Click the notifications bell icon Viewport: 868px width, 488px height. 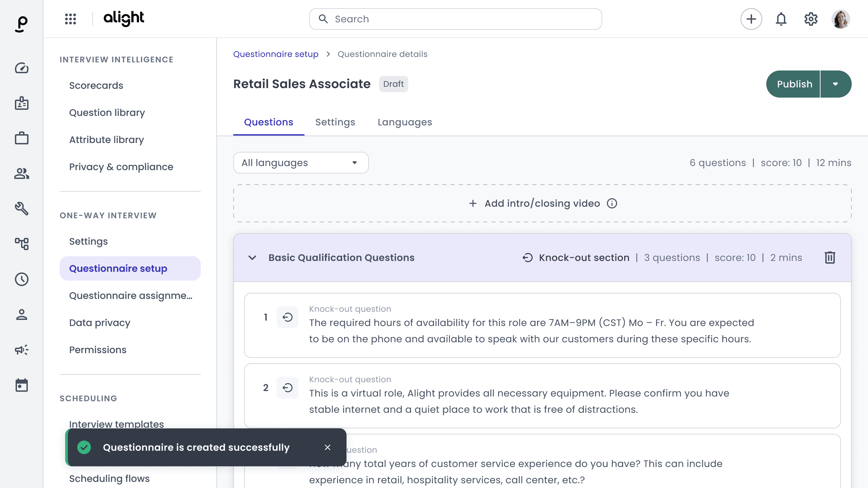coord(781,19)
